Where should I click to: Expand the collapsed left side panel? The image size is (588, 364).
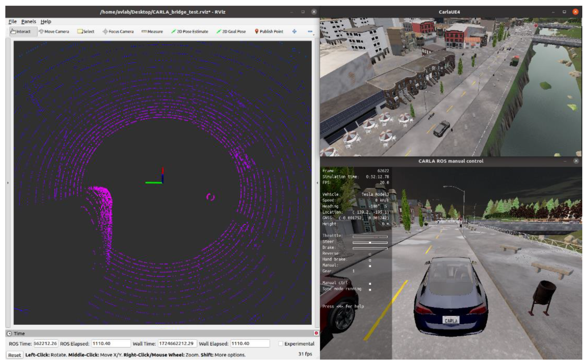8,183
